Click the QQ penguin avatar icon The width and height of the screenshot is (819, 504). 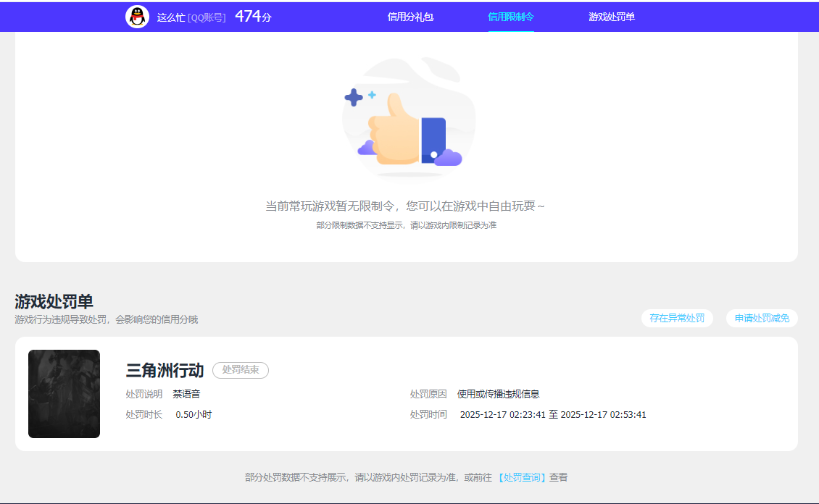coord(137,15)
